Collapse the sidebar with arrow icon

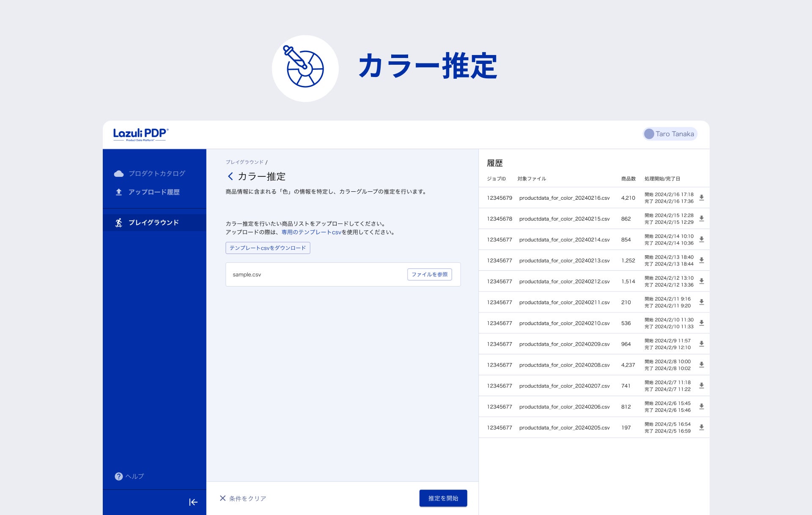193,502
